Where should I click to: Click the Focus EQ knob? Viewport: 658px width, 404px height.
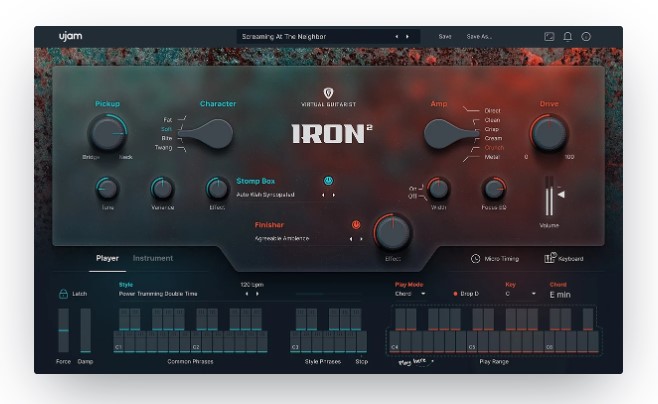494,189
